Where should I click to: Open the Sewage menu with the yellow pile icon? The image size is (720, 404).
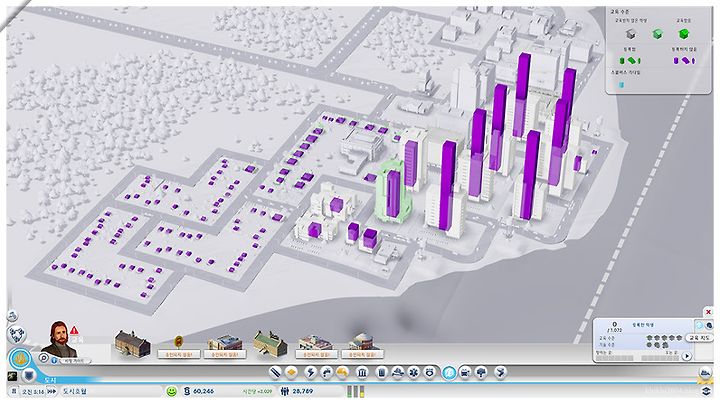(343, 372)
